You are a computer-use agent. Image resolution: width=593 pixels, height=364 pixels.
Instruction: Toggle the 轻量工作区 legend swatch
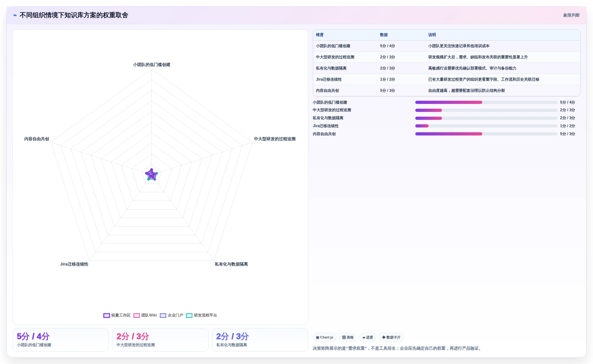coord(107,316)
